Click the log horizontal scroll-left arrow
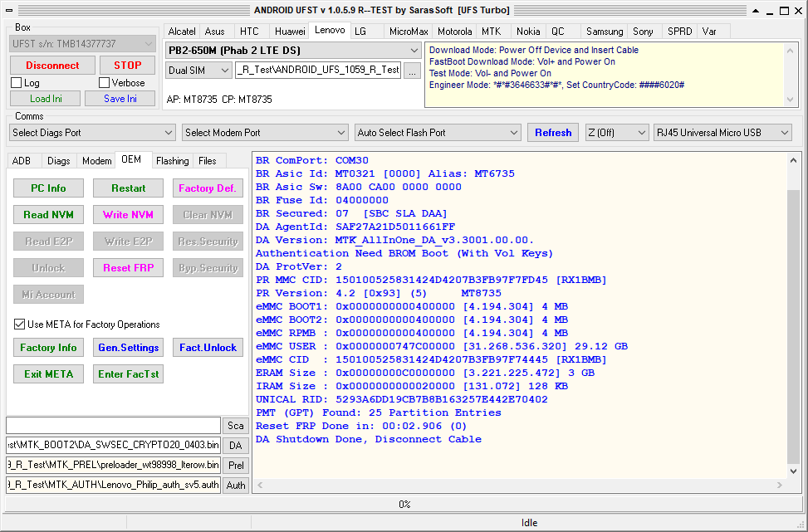This screenshot has width=808, height=532. [x=260, y=486]
